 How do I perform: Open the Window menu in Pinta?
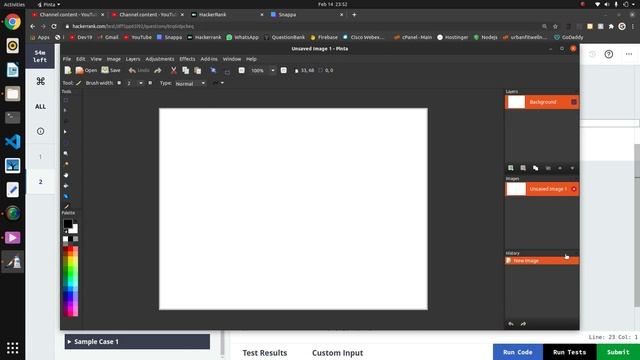pyautogui.click(x=232, y=59)
